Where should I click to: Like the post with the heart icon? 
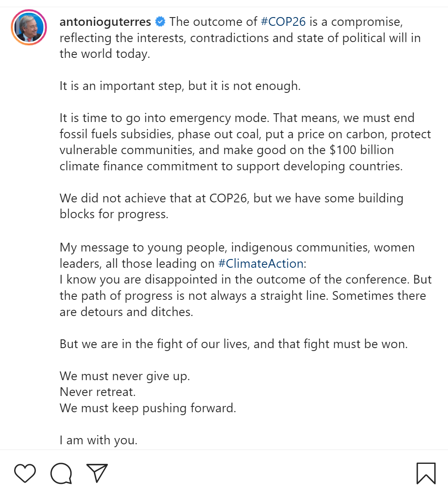(x=25, y=473)
